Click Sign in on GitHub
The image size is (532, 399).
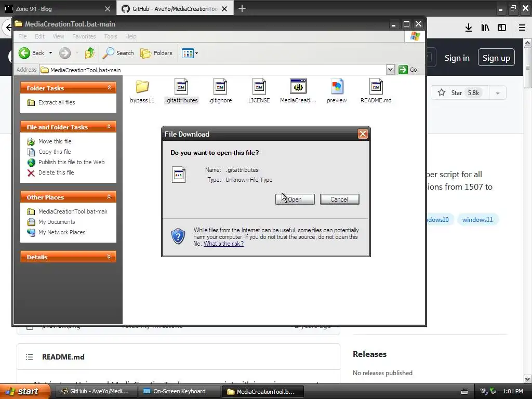click(457, 58)
